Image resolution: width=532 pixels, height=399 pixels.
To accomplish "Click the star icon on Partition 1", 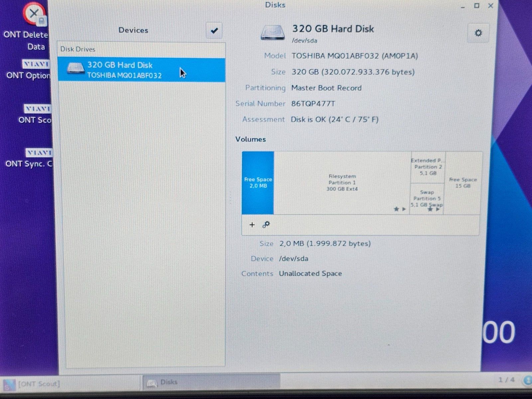I will [396, 209].
